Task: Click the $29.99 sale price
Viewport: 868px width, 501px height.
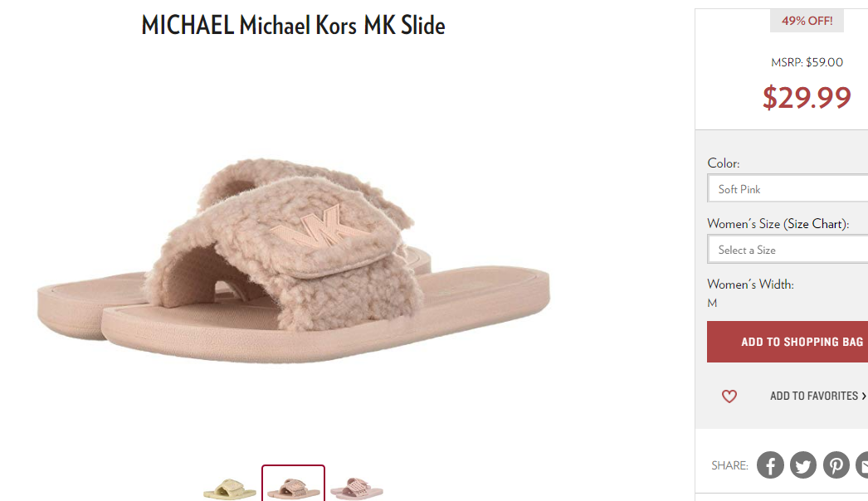Action: (x=807, y=97)
